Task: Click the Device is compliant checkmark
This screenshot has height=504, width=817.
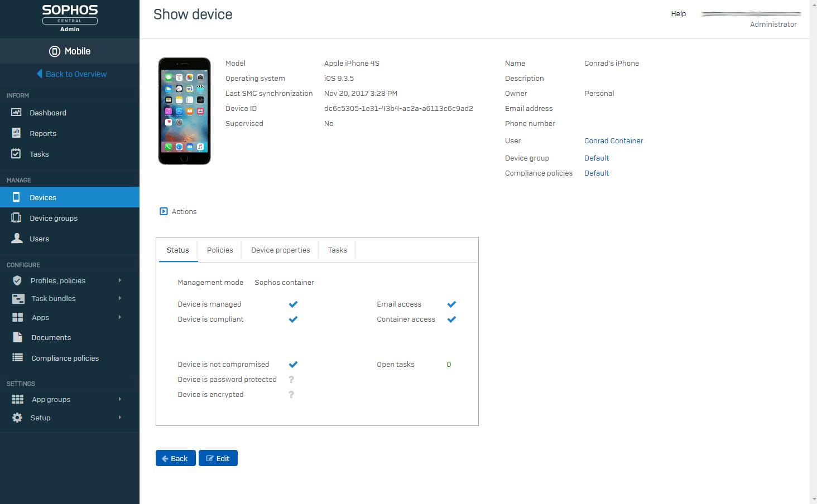Action: 293,319
